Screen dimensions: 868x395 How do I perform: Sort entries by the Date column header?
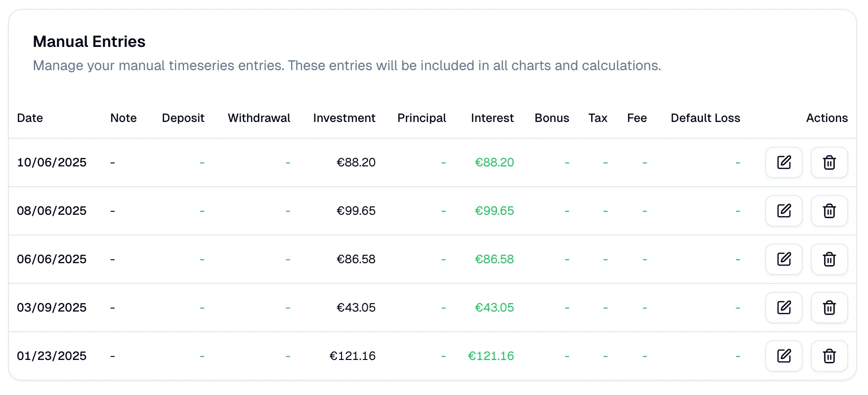click(30, 118)
